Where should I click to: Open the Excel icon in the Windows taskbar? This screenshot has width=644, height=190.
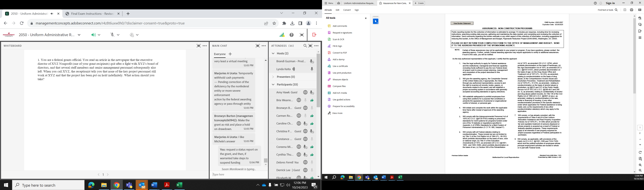179,185
